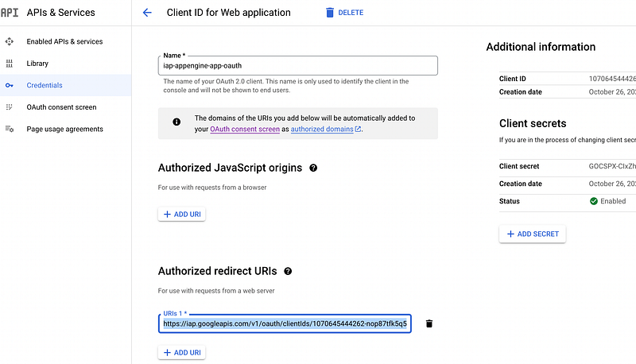Click Creation date value under Client ID
The image size is (636, 364).
(612, 92)
